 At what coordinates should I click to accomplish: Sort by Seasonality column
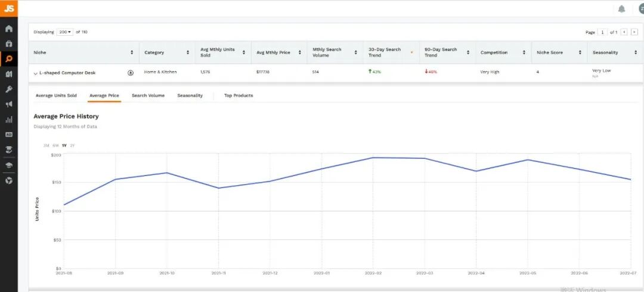(x=636, y=52)
